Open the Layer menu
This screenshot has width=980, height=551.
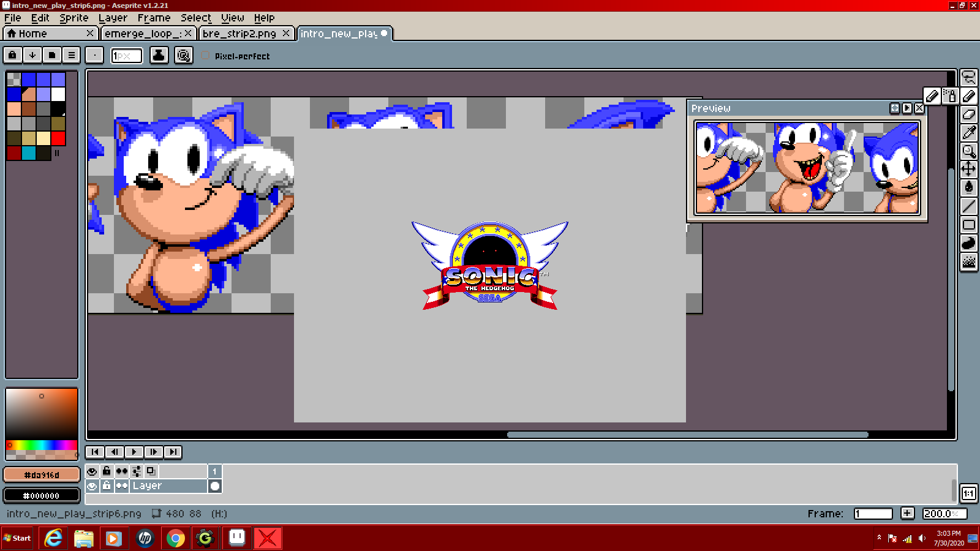[x=113, y=18]
